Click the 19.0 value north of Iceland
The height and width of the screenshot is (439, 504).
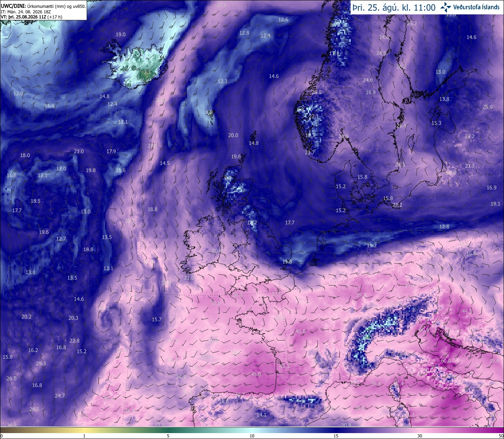[x=120, y=34]
